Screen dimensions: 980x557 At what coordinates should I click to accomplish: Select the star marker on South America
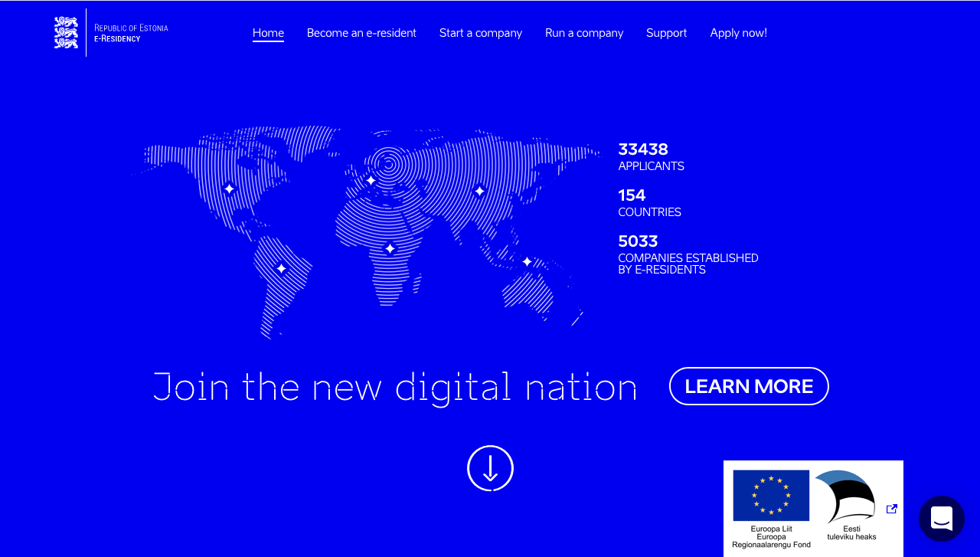[281, 268]
